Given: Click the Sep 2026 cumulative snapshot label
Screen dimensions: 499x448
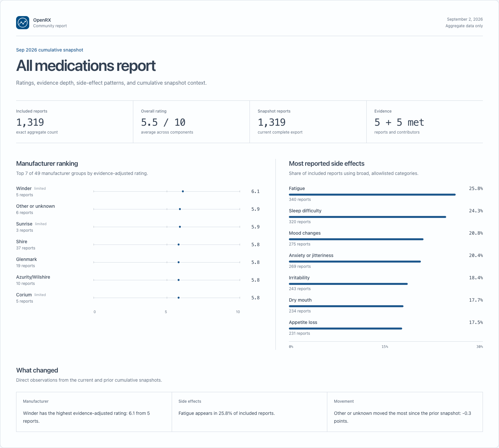Looking at the screenshot, I should tap(50, 50).
